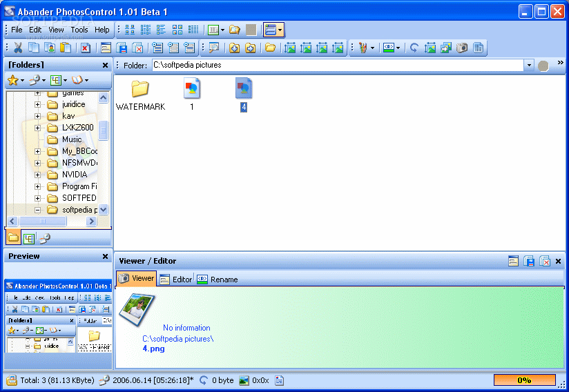Viewport: 569px width, 392px height.
Task: Click the folder tree horizontal scrollbar thumb
Action: (x=43, y=221)
